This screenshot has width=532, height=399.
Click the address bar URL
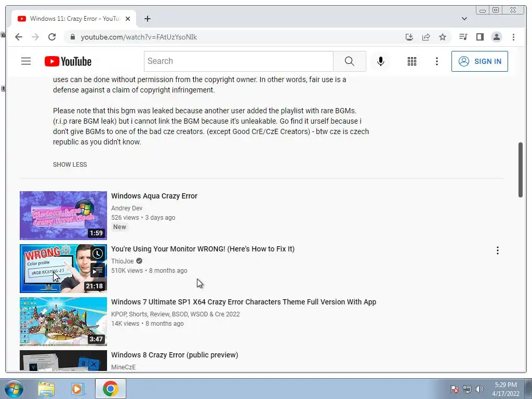click(139, 37)
